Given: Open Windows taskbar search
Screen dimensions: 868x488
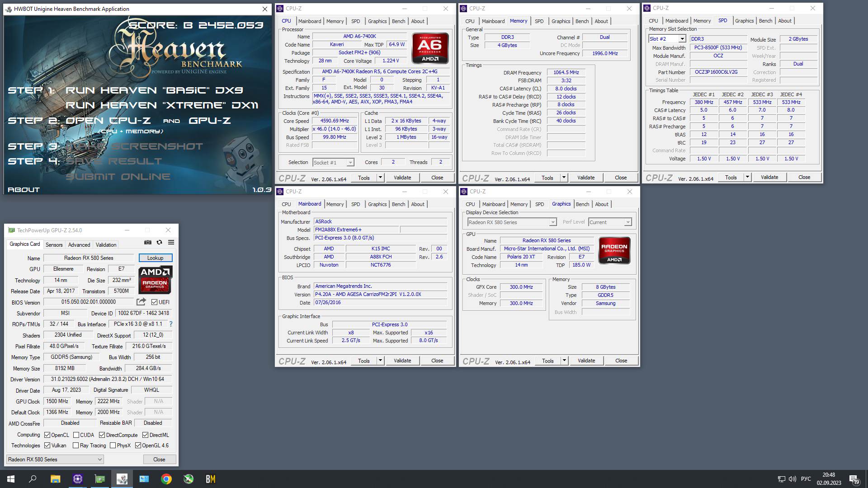Looking at the screenshot, I should click(33, 479).
